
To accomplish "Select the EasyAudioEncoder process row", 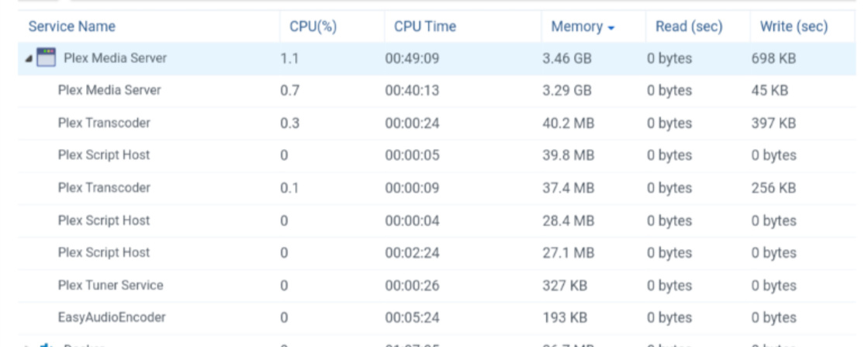I will [112, 317].
